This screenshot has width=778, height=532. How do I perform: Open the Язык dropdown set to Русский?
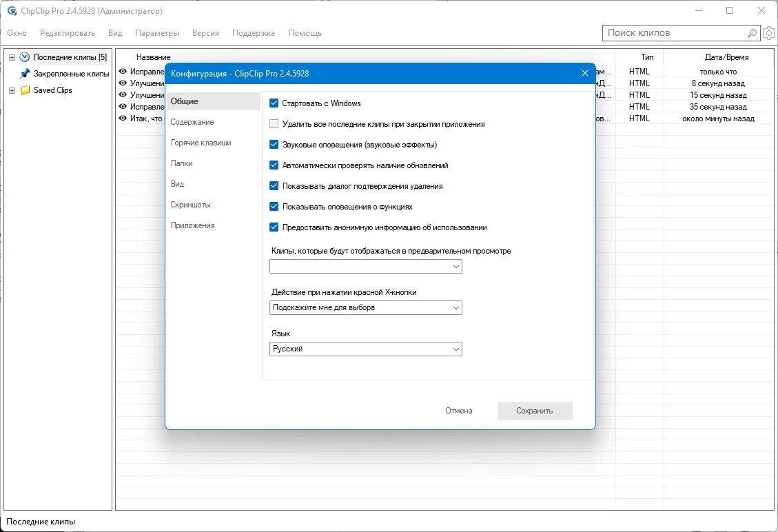pyautogui.click(x=366, y=349)
